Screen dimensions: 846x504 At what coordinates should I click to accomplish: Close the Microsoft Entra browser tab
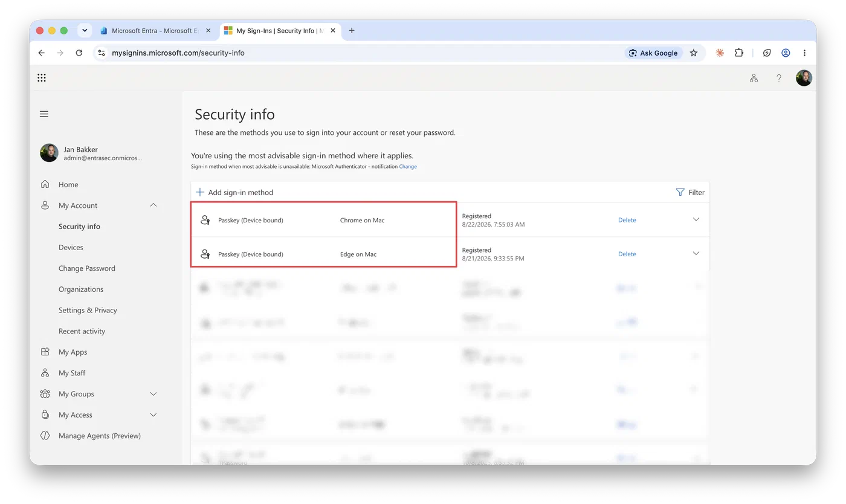coord(208,30)
